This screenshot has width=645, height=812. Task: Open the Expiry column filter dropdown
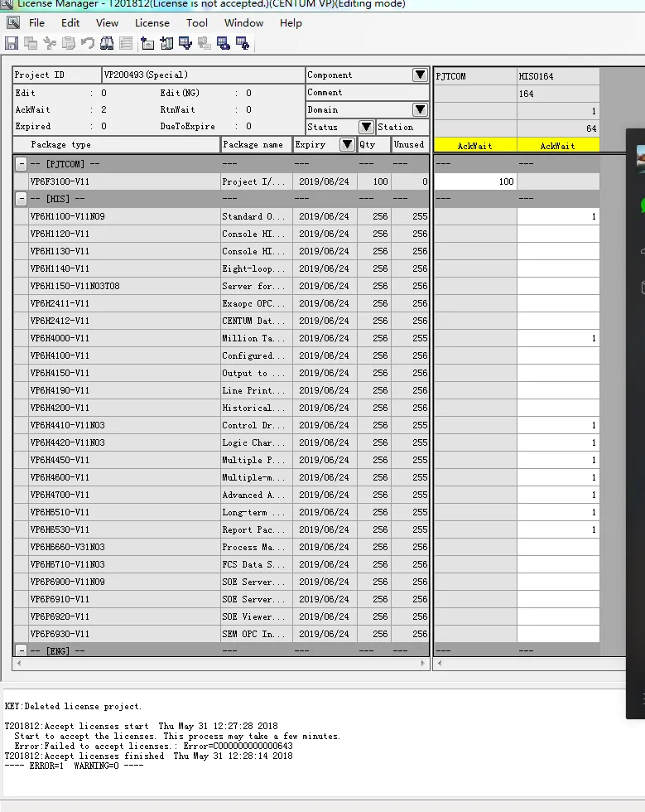347,145
